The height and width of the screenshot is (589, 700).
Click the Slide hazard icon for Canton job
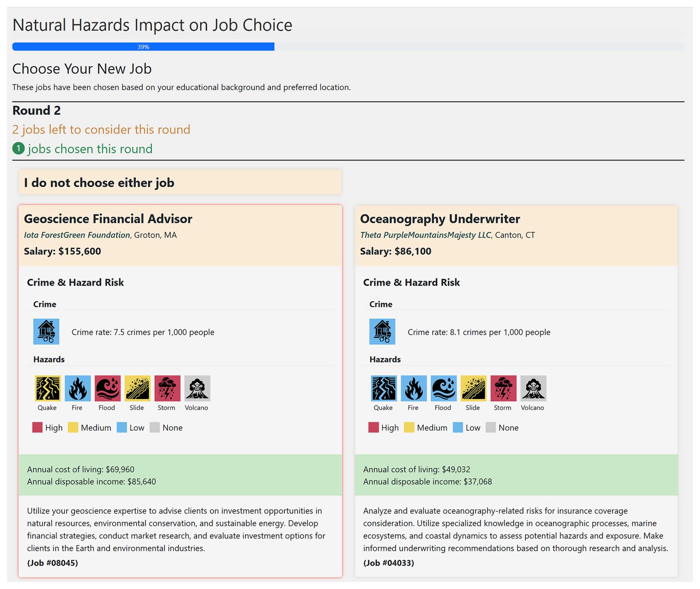[x=474, y=388]
